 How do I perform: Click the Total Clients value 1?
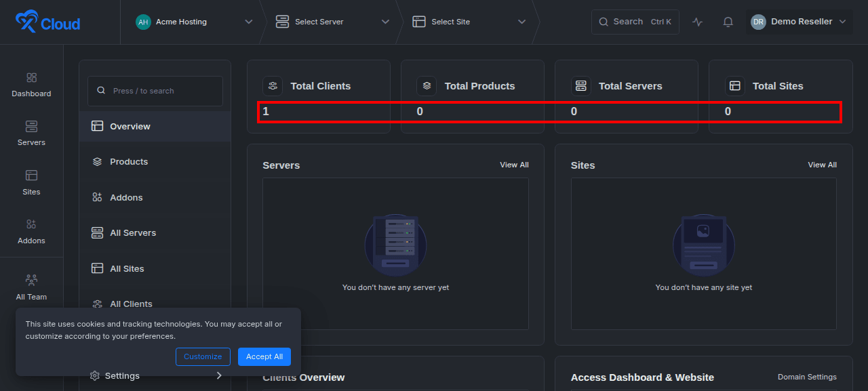pyautogui.click(x=266, y=111)
